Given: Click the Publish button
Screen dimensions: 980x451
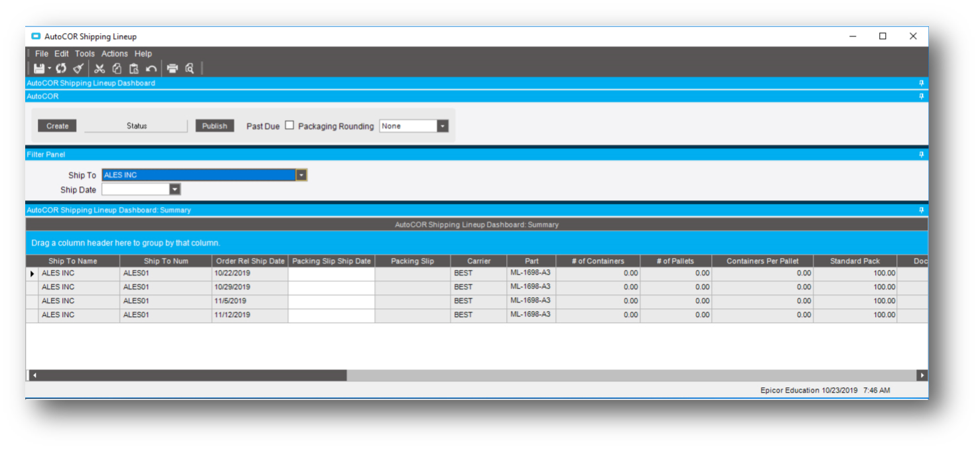Looking at the screenshot, I should pos(214,126).
